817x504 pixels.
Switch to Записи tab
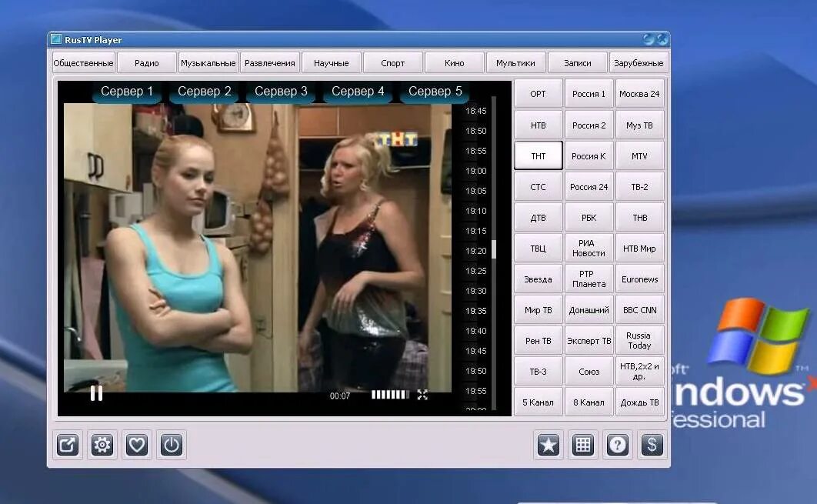point(577,63)
